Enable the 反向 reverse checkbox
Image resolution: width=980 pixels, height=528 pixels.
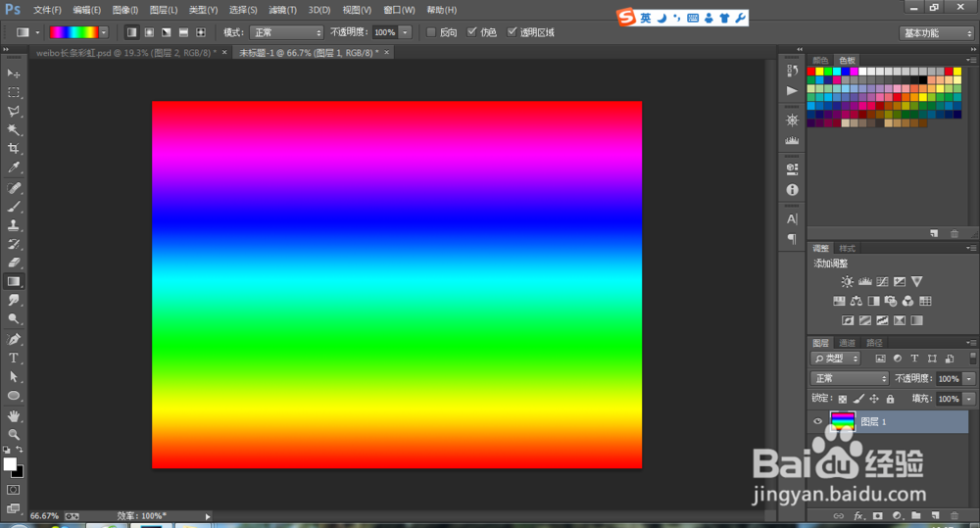coord(431,32)
